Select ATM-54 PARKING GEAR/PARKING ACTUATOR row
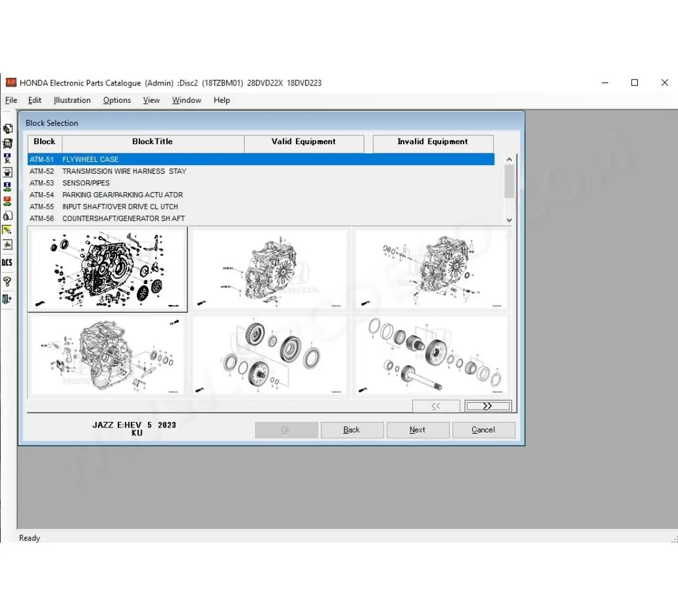 261,195
